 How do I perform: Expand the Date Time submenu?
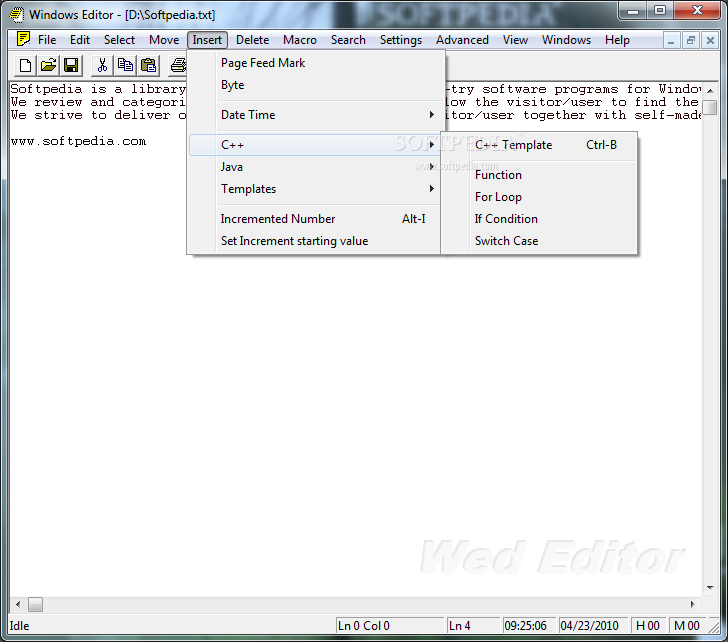point(314,115)
